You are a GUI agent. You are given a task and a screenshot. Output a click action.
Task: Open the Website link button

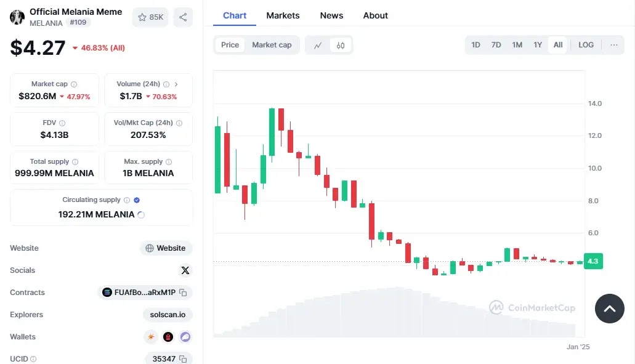coord(166,248)
